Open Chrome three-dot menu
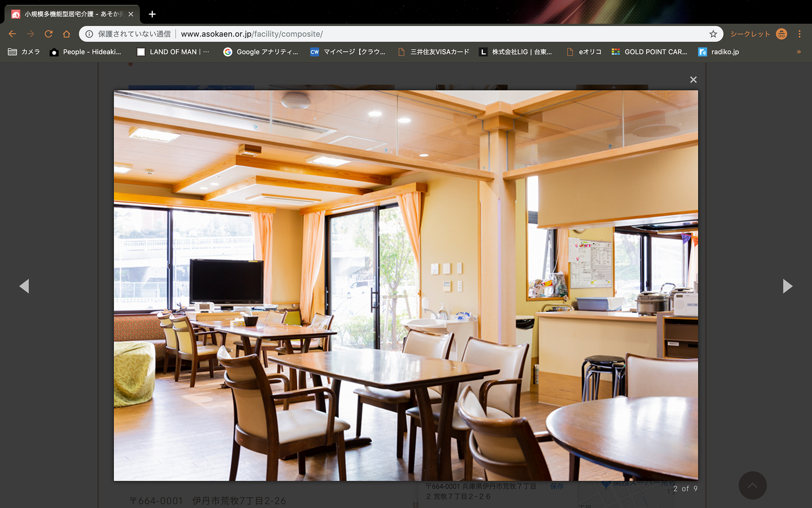 (799, 34)
